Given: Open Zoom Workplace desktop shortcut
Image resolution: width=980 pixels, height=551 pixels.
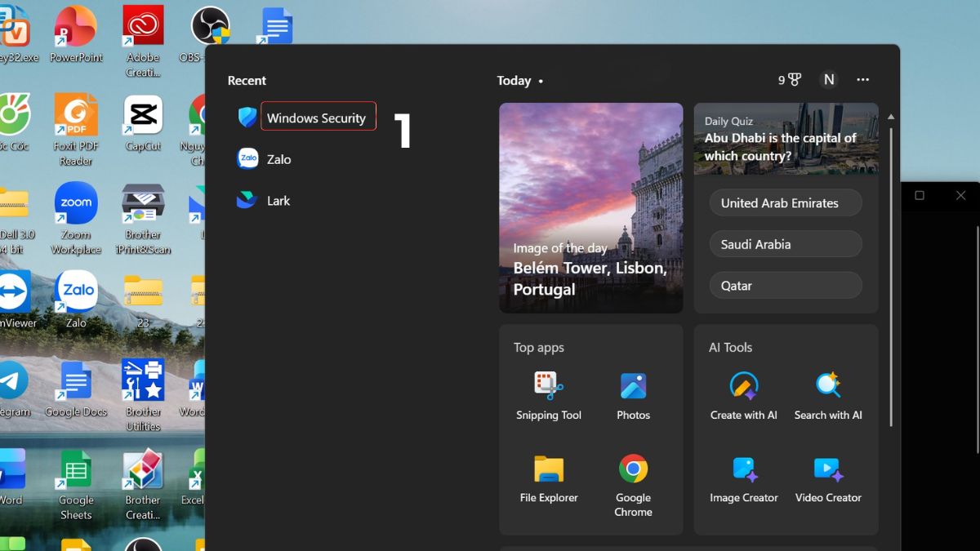Looking at the screenshot, I should point(76,218).
